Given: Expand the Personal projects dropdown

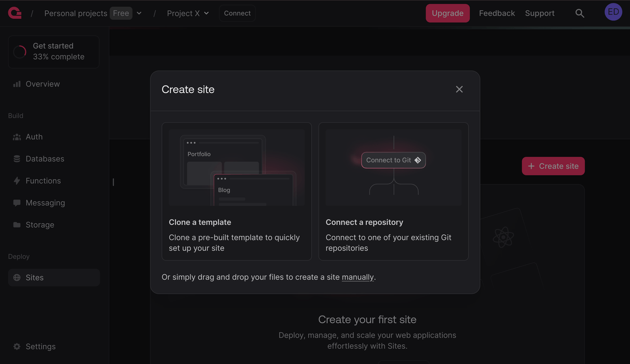Looking at the screenshot, I should (x=139, y=13).
